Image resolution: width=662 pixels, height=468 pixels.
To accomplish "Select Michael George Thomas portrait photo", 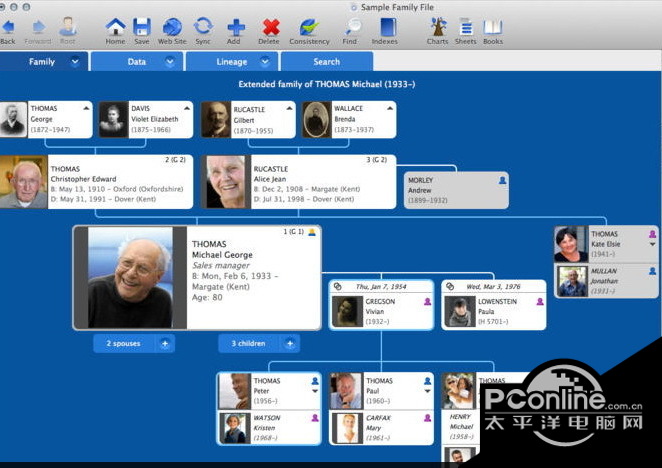I will click(130, 277).
